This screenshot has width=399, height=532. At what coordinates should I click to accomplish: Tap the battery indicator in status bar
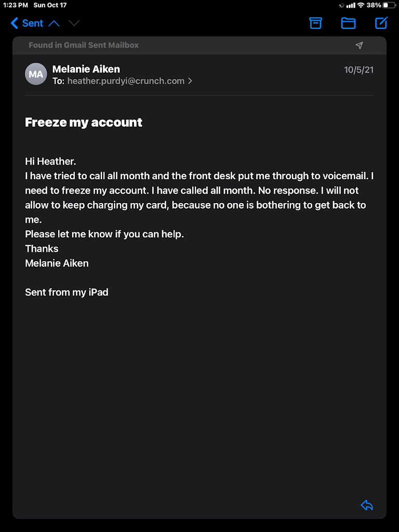point(389,5)
